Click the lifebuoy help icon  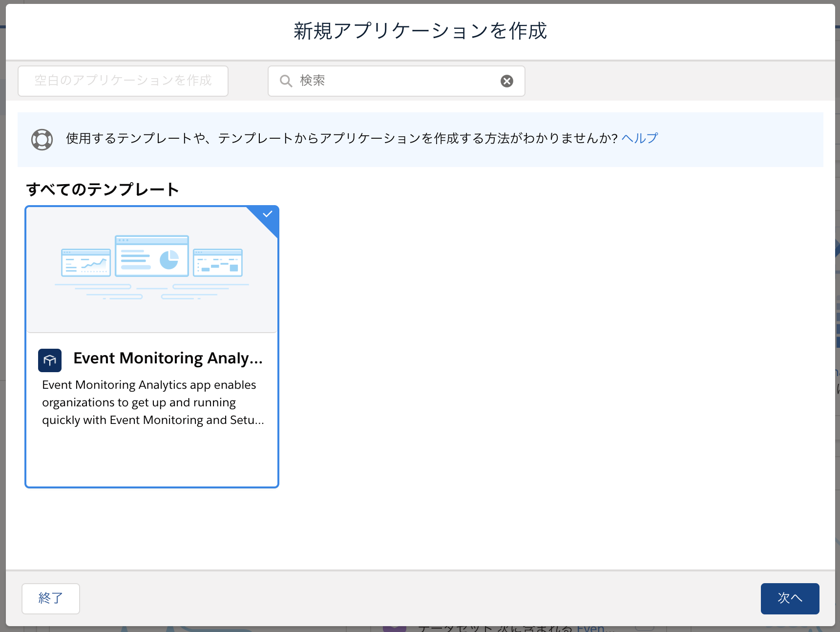click(x=42, y=140)
